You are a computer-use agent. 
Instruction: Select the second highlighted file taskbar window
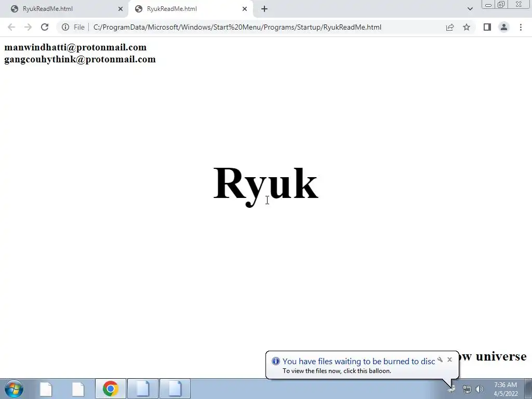(175, 389)
